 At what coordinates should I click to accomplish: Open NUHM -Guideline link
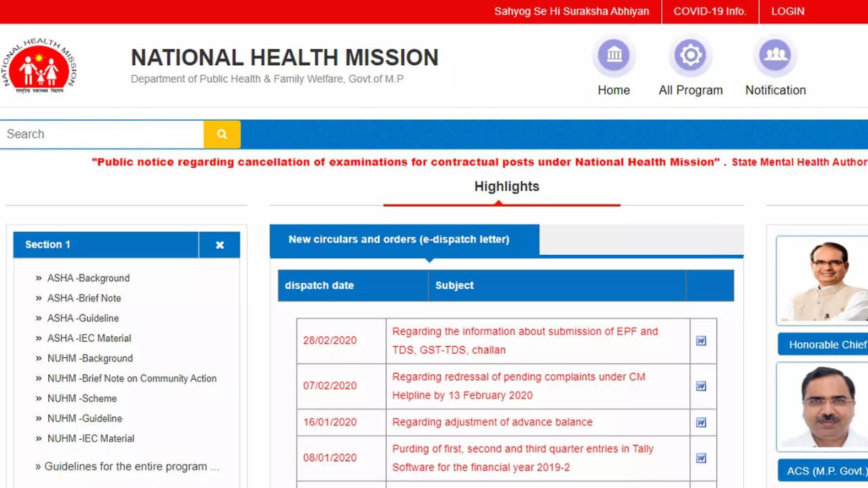(85, 418)
